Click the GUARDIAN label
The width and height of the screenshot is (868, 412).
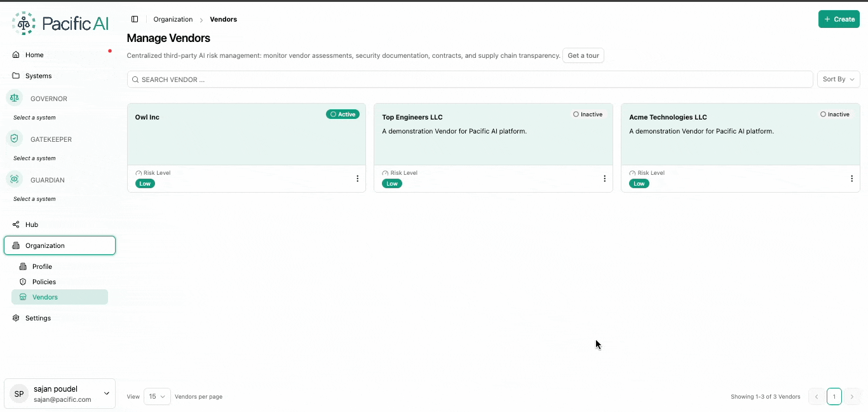tap(48, 180)
